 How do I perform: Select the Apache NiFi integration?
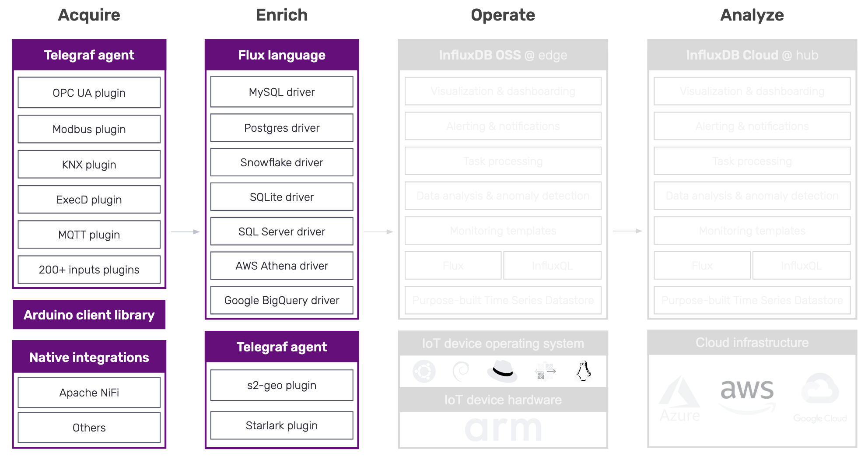89,393
